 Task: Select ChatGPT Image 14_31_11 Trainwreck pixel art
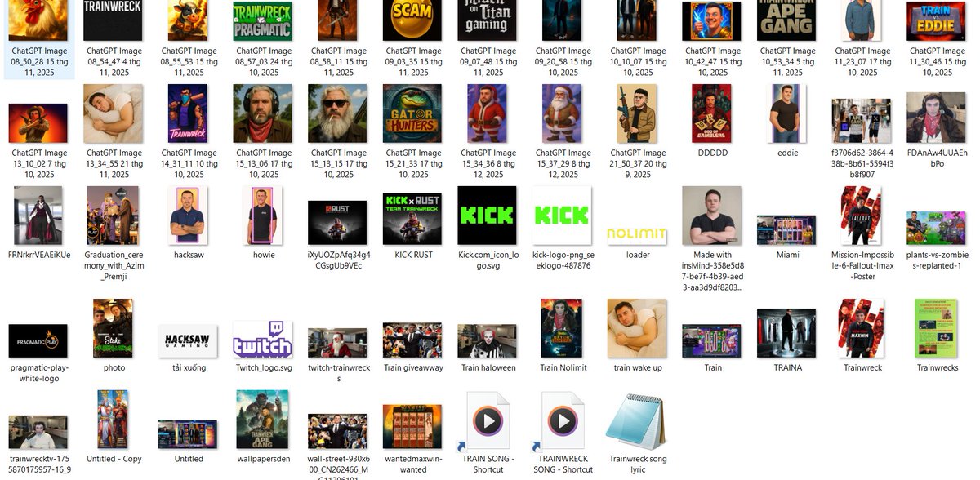tap(189, 114)
